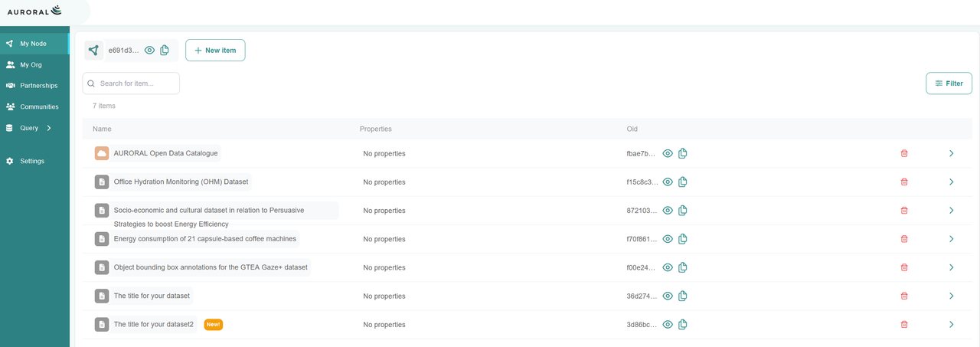
Task: Delete Energy consumption coffee machines dataset
Action: (904, 239)
